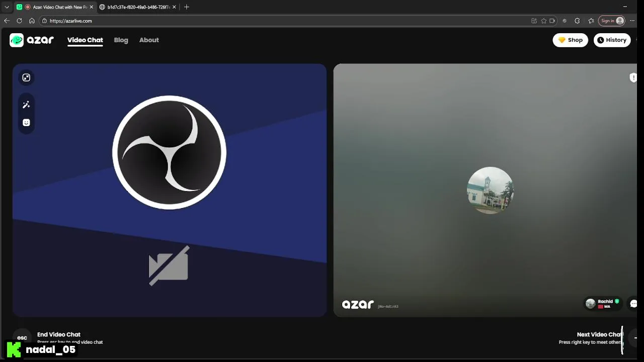644x362 pixels.
Task: Click the camera permission icon in the address bar
Action: click(552, 21)
